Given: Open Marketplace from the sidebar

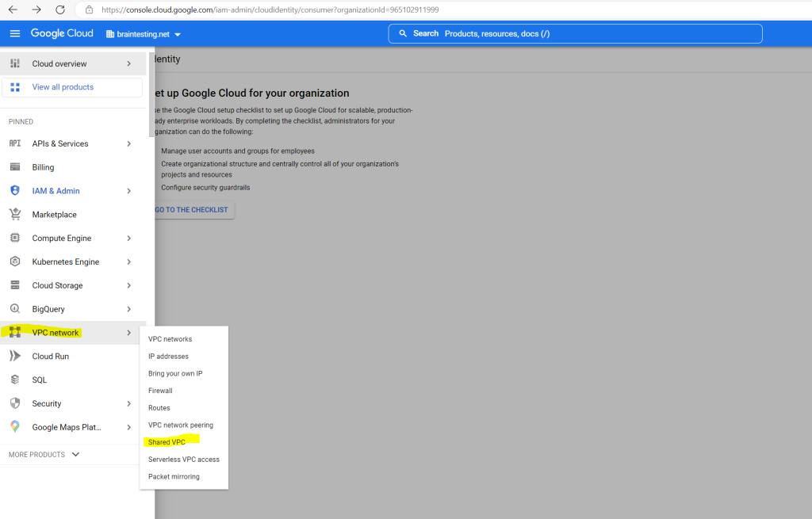Looking at the screenshot, I should pyautogui.click(x=55, y=214).
